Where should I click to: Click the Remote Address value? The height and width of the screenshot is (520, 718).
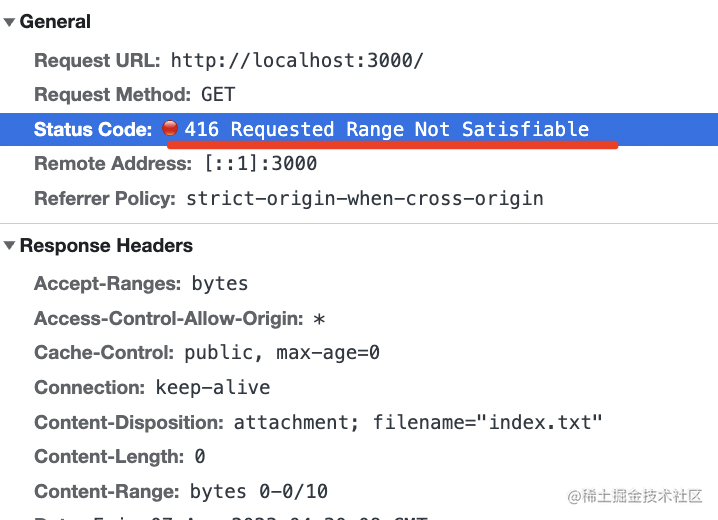pyautogui.click(x=260, y=164)
